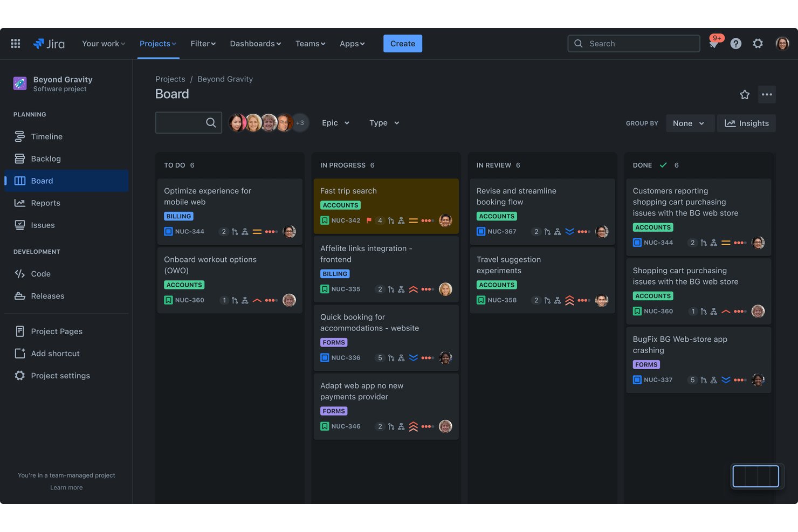The image size is (798, 532).
Task: Open the settings gear in top bar
Action: (758, 44)
